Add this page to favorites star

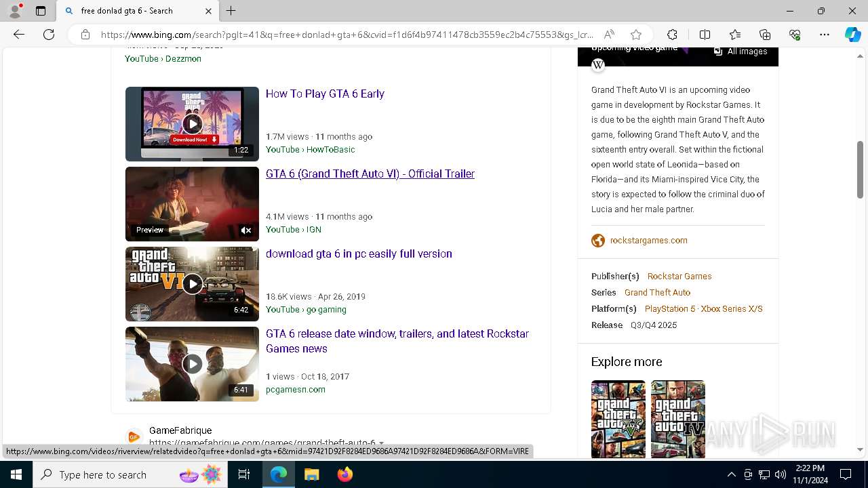pos(635,35)
